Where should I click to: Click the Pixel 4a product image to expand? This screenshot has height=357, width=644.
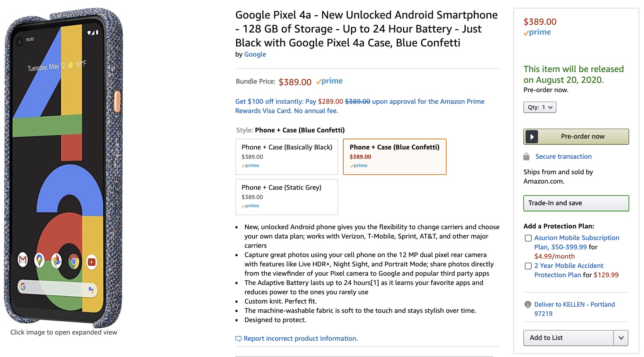click(x=64, y=166)
